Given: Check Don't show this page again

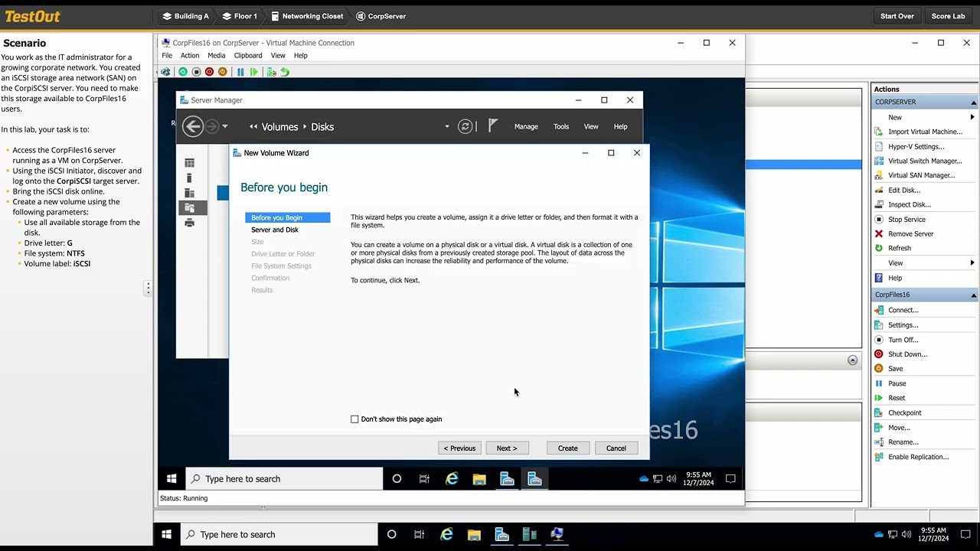Looking at the screenshot, I should coord(354,419).
